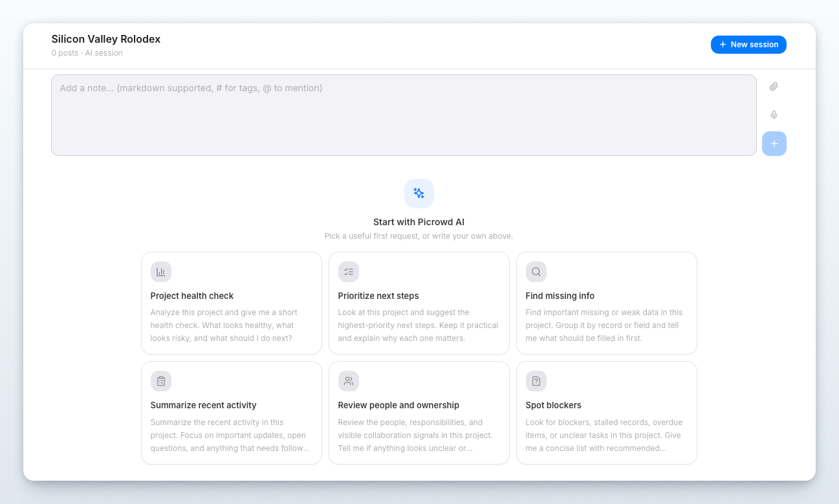Click the people icon on Review people and ownership
The height and width of the screenshot is (504, 839).
349,381
